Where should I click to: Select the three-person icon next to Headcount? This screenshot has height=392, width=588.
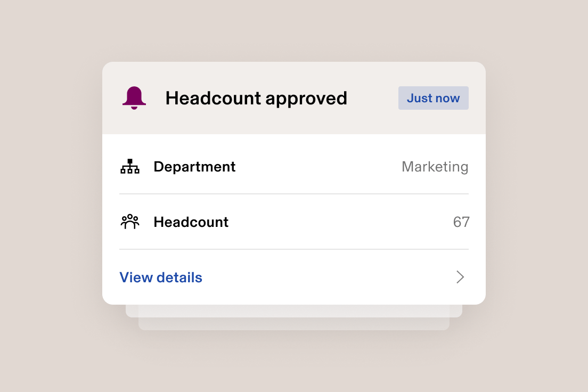coord(130,222)
